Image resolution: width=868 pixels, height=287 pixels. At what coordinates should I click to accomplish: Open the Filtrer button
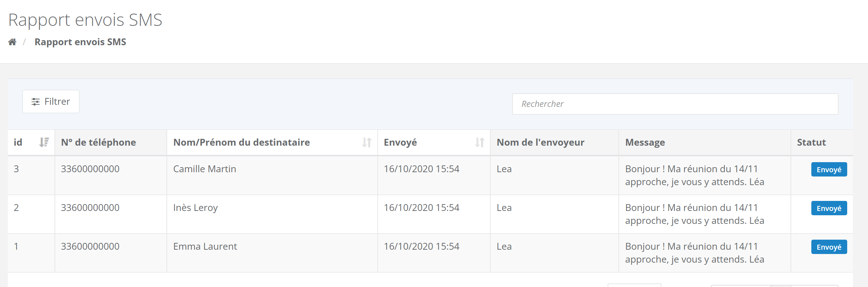coord(51,102)
